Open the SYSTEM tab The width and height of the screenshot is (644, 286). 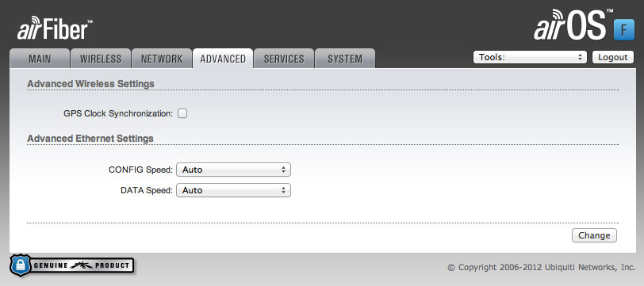(345, 59)
